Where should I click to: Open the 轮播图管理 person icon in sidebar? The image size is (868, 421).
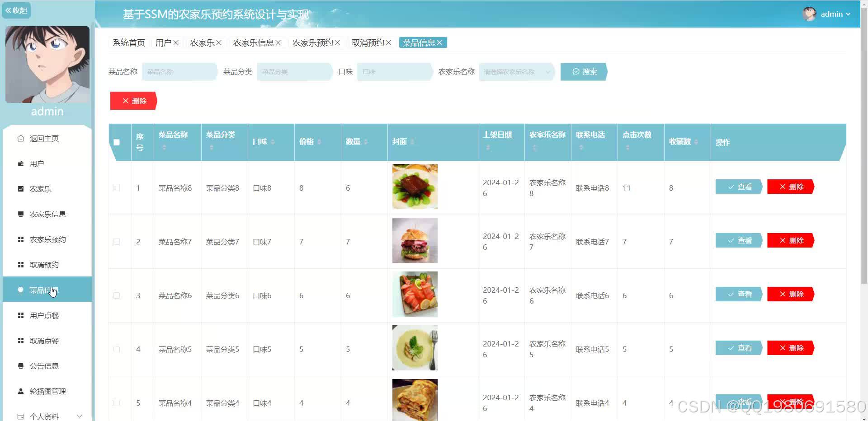[x=21, y=391]
